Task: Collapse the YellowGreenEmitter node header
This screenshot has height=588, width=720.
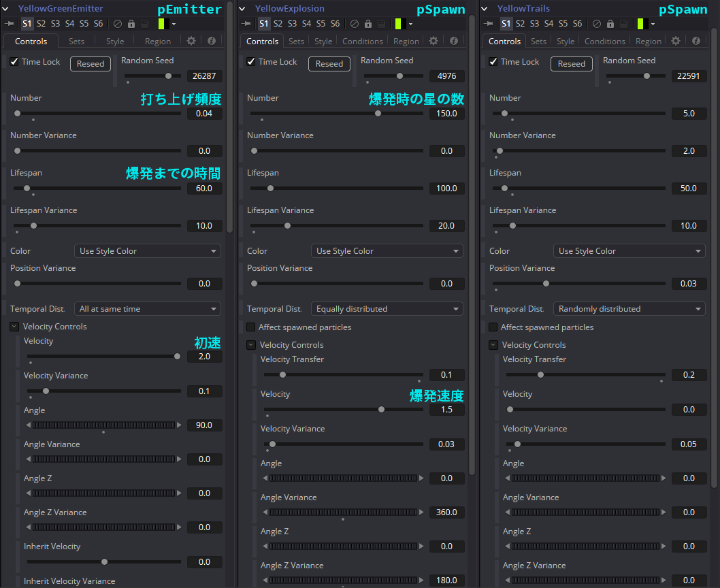Action: point(5,8)
